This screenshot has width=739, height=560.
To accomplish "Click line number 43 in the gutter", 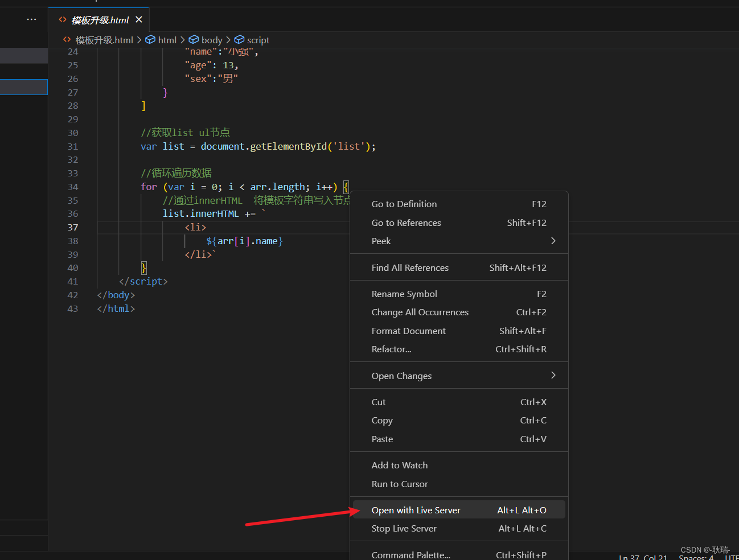I will point(73,308).
